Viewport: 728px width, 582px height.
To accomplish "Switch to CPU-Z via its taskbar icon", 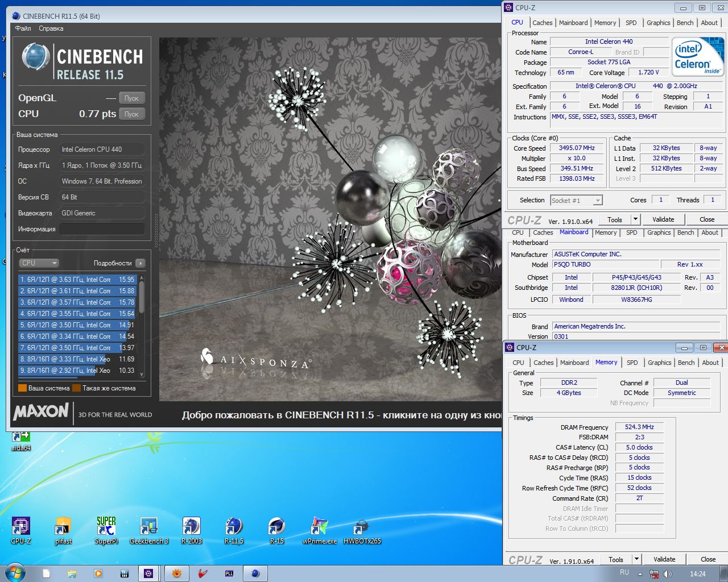I will (148, 573).
